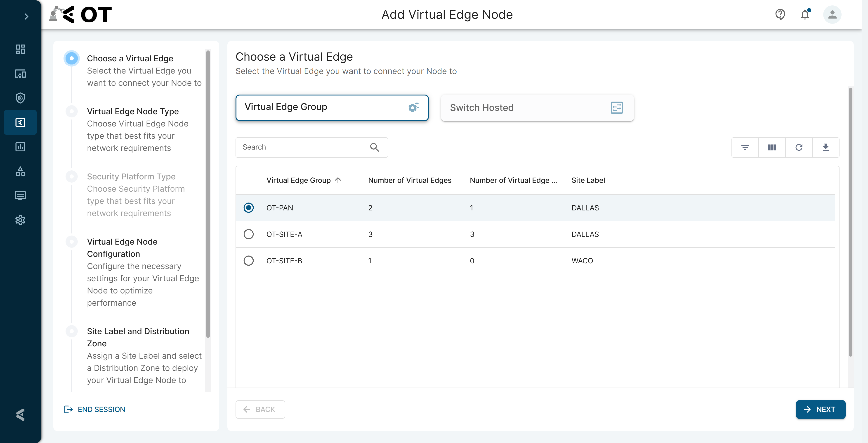Image resolution: width=868 pixels, height=443 pixels.
Task: Click the OT-SITE-A group name
Action: point(284,234)
